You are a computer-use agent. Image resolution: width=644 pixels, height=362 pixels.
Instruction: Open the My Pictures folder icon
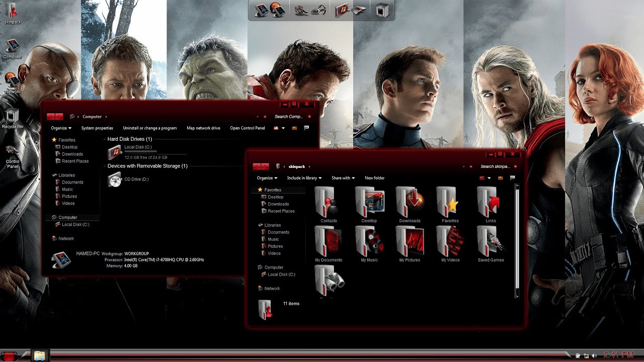pos(410,244)
